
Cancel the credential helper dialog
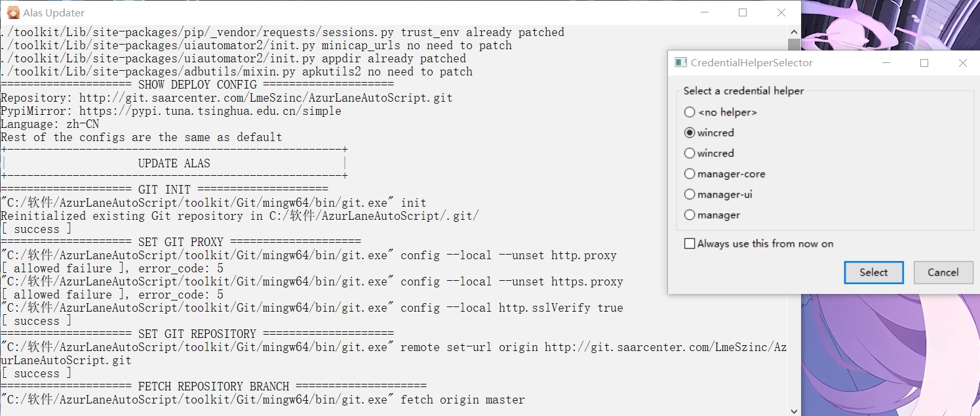click(943, 272)
